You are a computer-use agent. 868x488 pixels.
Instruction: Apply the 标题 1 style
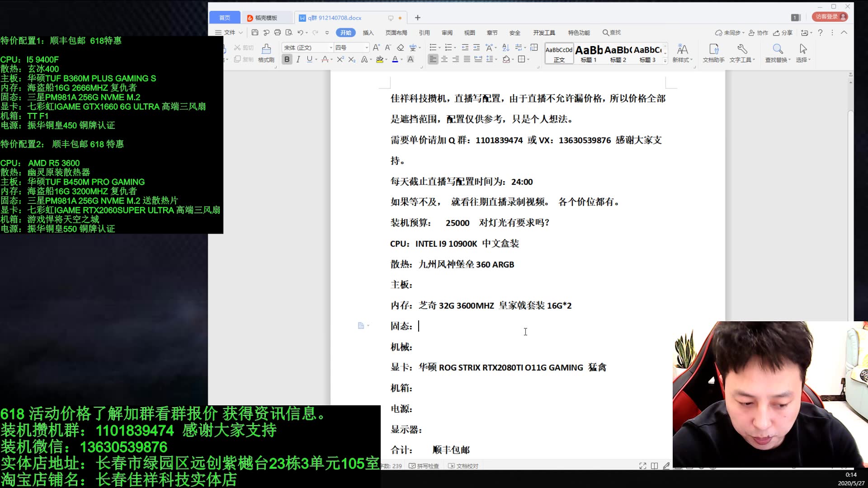click(x=589, y=53)
